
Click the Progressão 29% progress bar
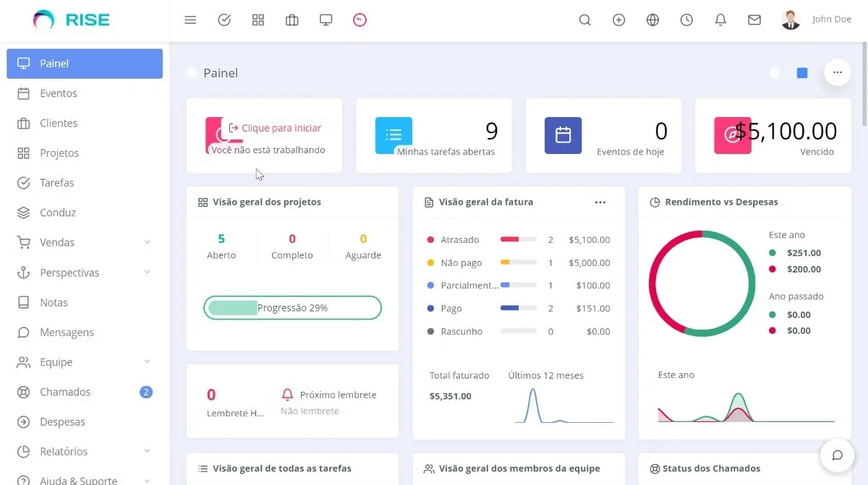tap(292, 307)
